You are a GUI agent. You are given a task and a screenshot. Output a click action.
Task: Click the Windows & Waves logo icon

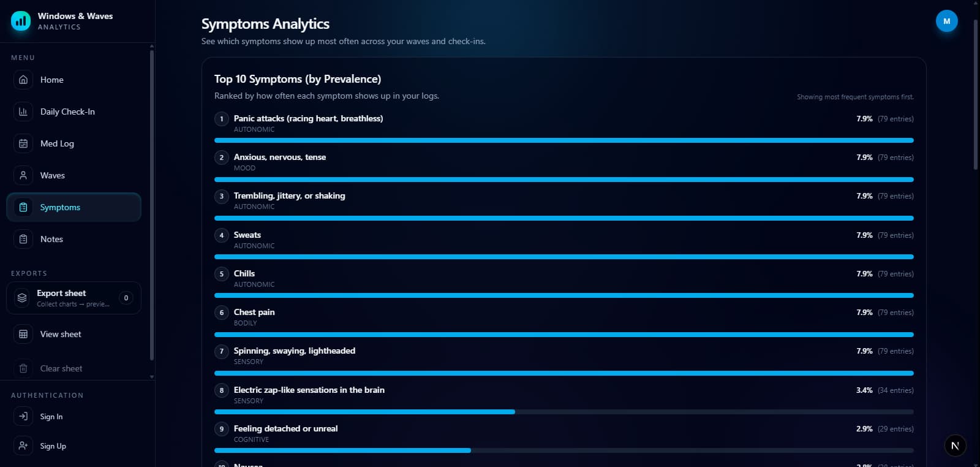(x=20, y=21)
